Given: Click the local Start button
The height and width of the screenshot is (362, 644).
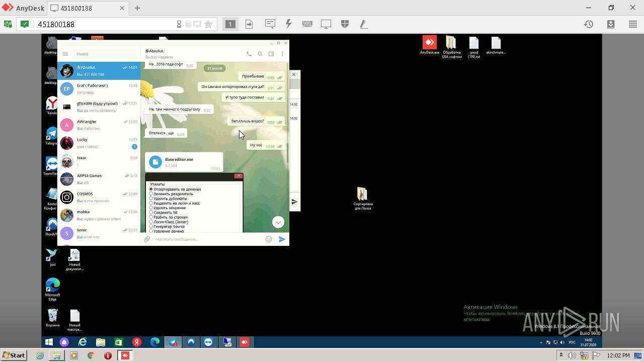Looking at the screenshot, I should tap(14, 355).
